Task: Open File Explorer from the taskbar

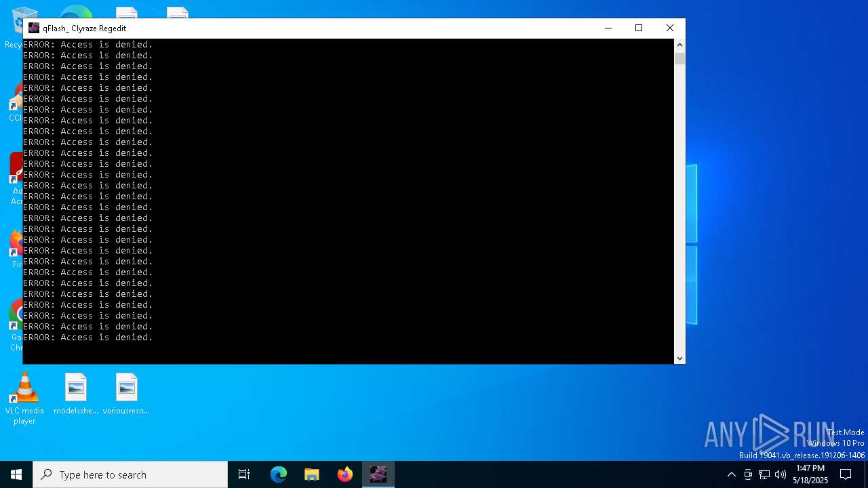Action: [x=312, y=474]
